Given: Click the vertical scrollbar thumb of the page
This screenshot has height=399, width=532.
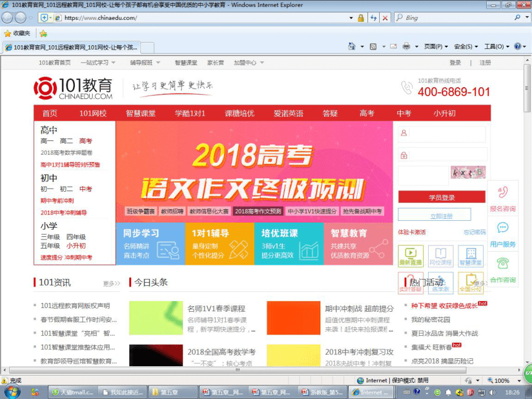Looking at the screenshot, I should [527, 88].
